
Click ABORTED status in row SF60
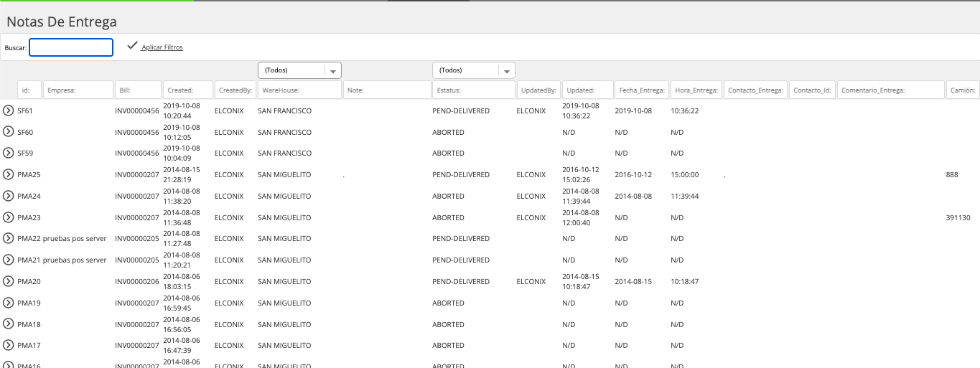click(448, 132)
